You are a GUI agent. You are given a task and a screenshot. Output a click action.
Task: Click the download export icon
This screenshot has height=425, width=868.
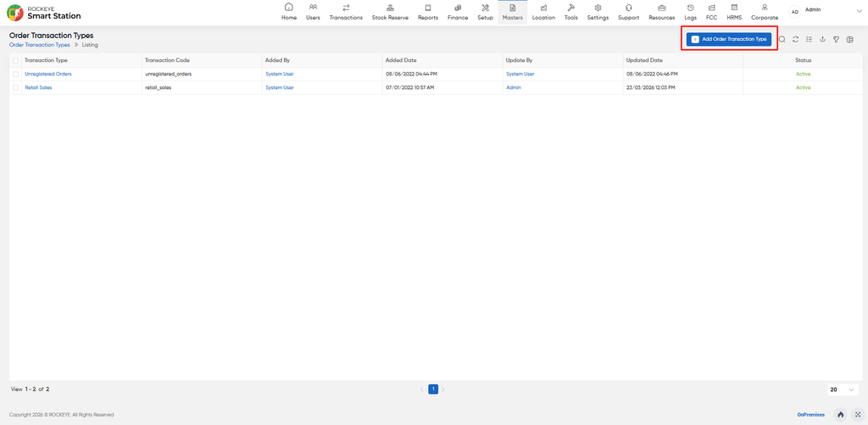point(822,39)
